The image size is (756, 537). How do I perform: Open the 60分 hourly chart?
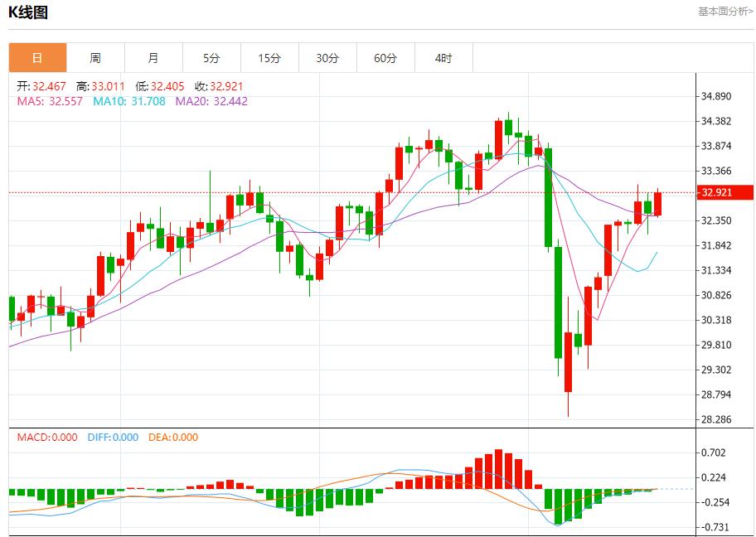pyautogui.click(x=386, y=57)
